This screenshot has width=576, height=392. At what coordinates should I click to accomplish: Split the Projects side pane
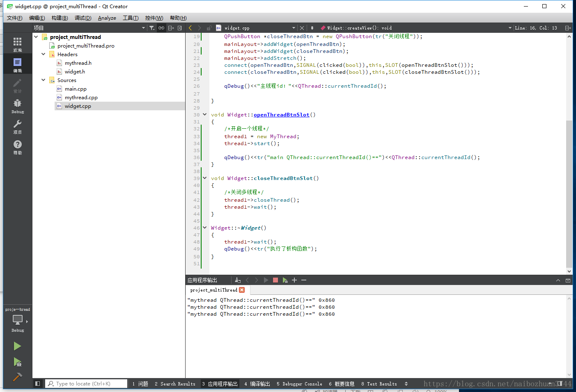pyautogui.click(x=171, y=28)
